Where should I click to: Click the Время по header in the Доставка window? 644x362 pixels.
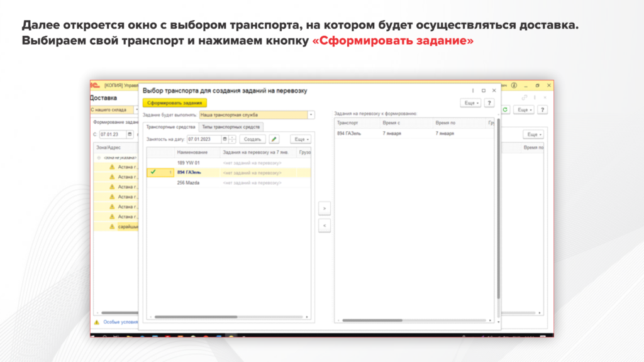(533, 147)
